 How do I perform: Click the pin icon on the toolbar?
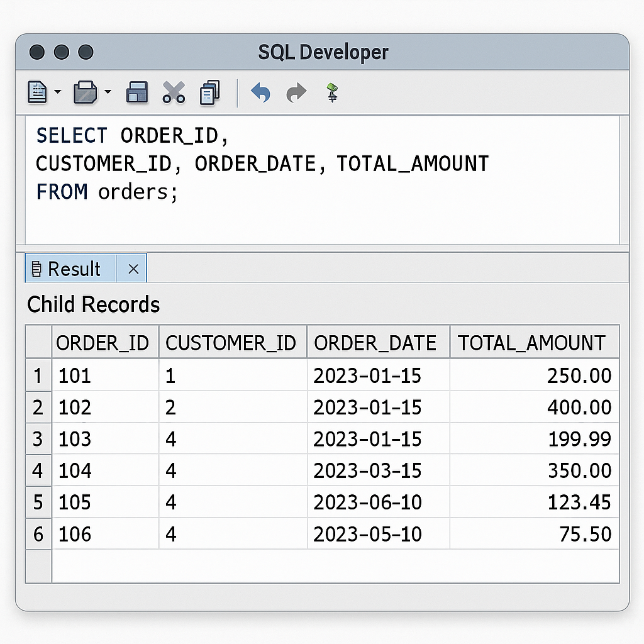tap(332, 92)
